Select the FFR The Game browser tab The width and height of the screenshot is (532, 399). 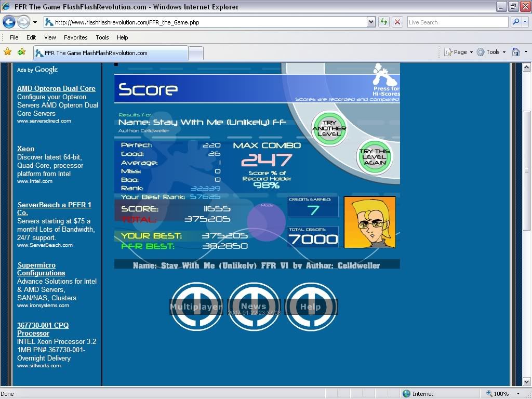[x=110, y=53]
